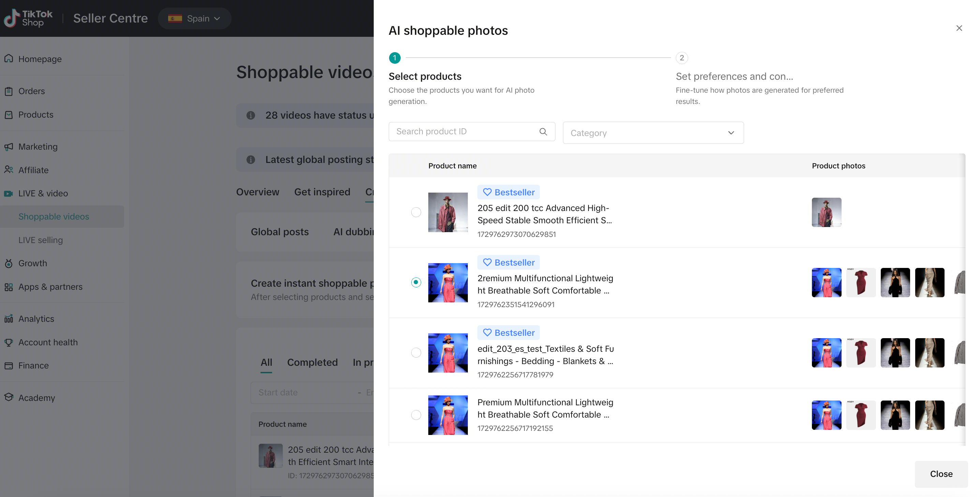The height and width of the screenshot is (497, 980).
Task: Click the Homepage house icon
Action: [x=9, y=59]
